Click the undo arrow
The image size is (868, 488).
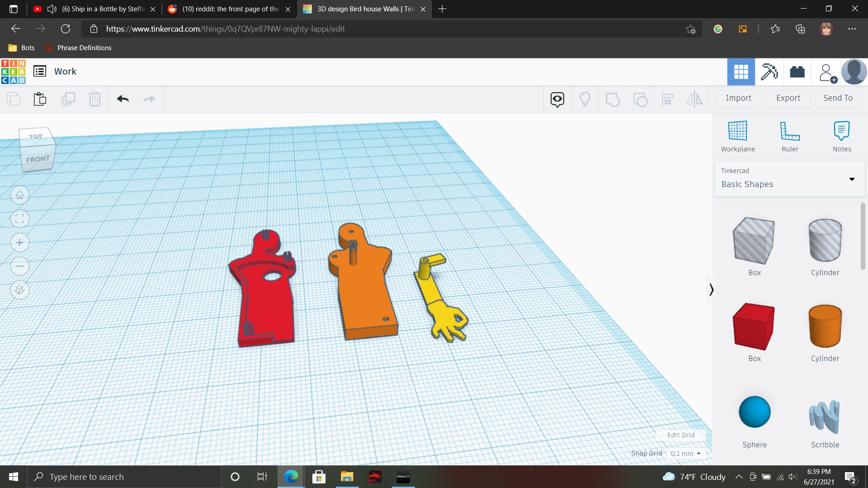(123, 99)
